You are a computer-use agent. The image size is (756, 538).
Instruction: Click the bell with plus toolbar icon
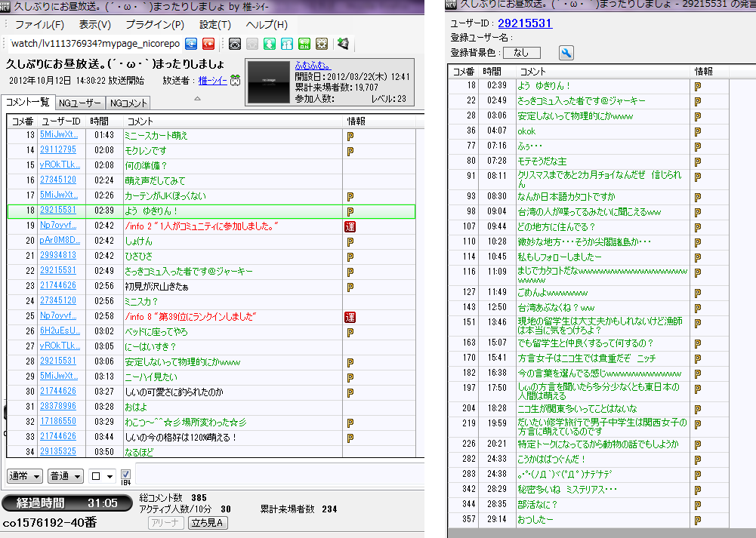pyautogui.click(x=344, y=43)
